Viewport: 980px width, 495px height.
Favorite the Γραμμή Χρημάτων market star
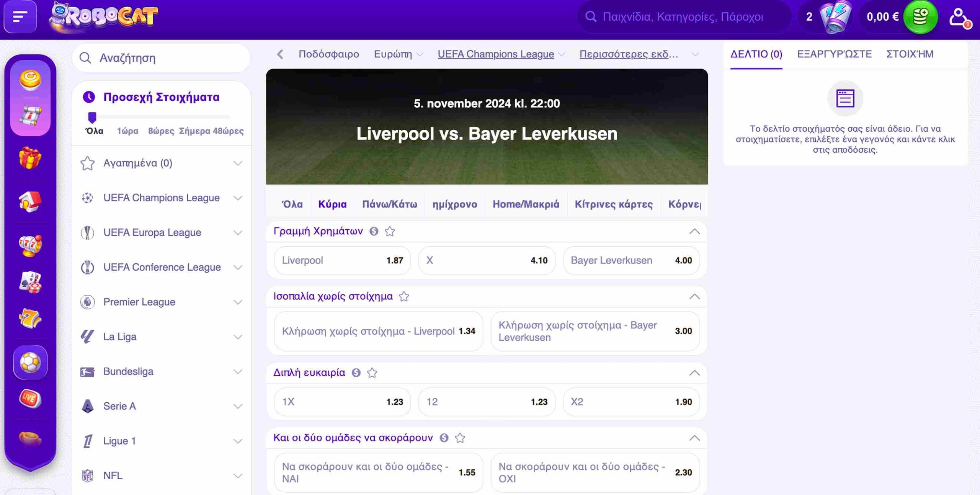coord(390,231)
